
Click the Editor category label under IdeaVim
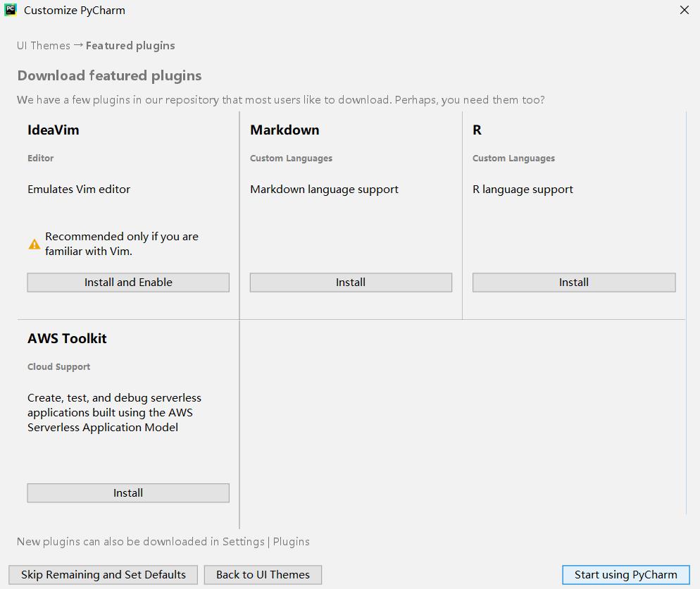41,158
